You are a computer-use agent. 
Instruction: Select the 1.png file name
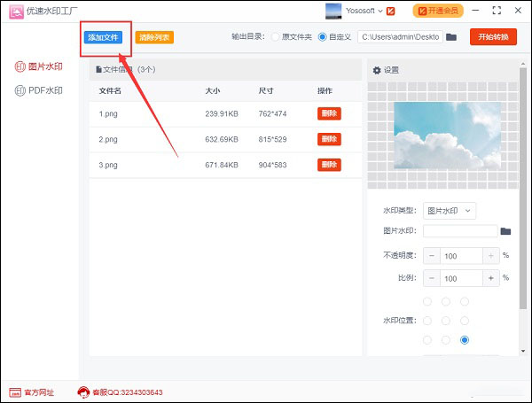108,114
